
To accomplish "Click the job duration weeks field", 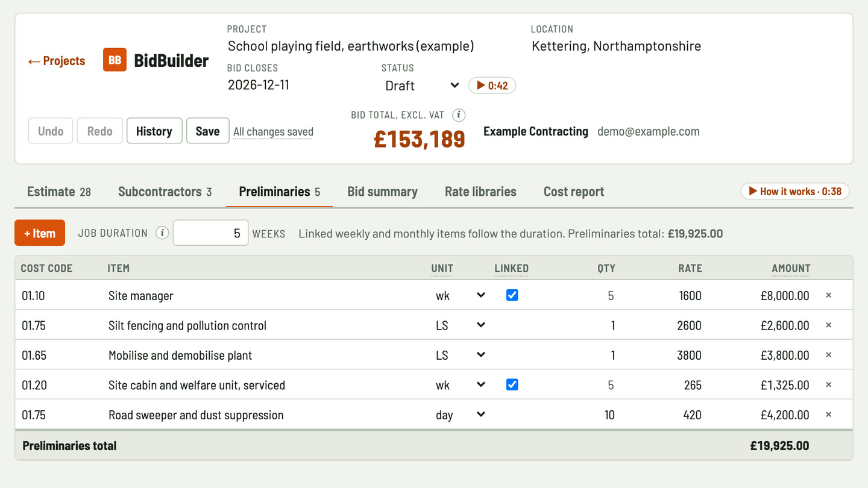I will pyautogui.click(x=210, y=233).
